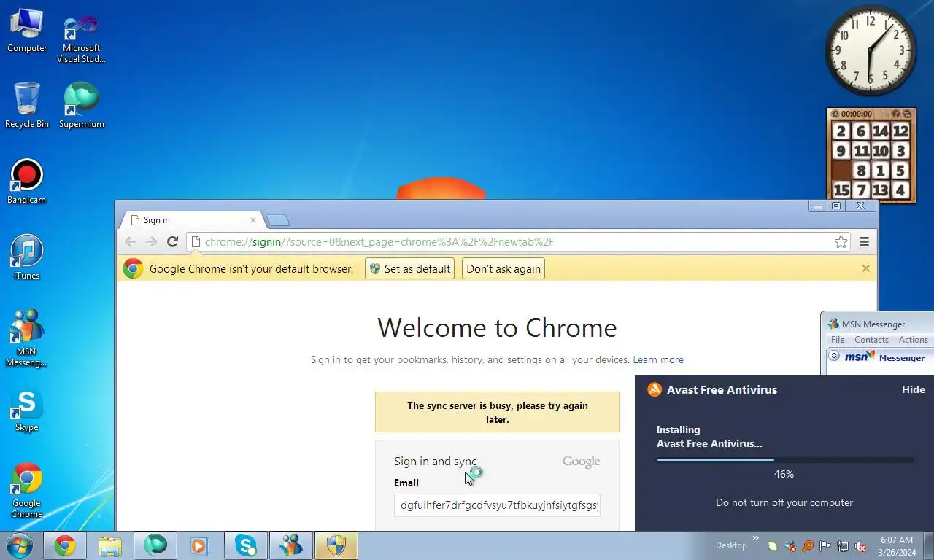Show hidden Desktop toolbar items chevron
934x560 pixels.
tap(755, 540)
